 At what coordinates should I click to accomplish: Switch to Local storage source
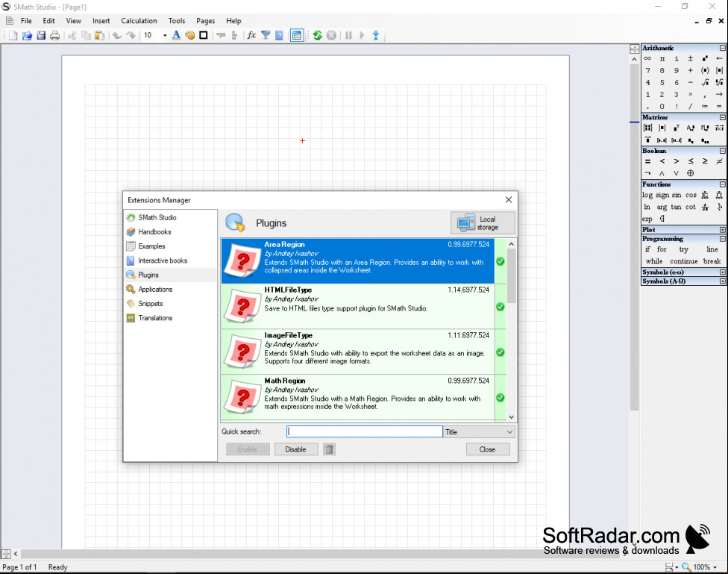coord(483,223)
